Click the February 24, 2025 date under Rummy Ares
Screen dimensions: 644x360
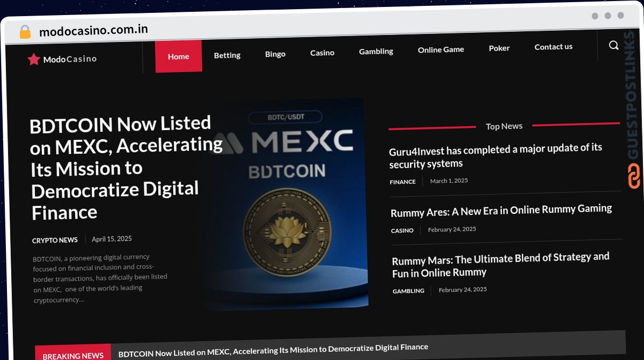click(x=452, y=229)
